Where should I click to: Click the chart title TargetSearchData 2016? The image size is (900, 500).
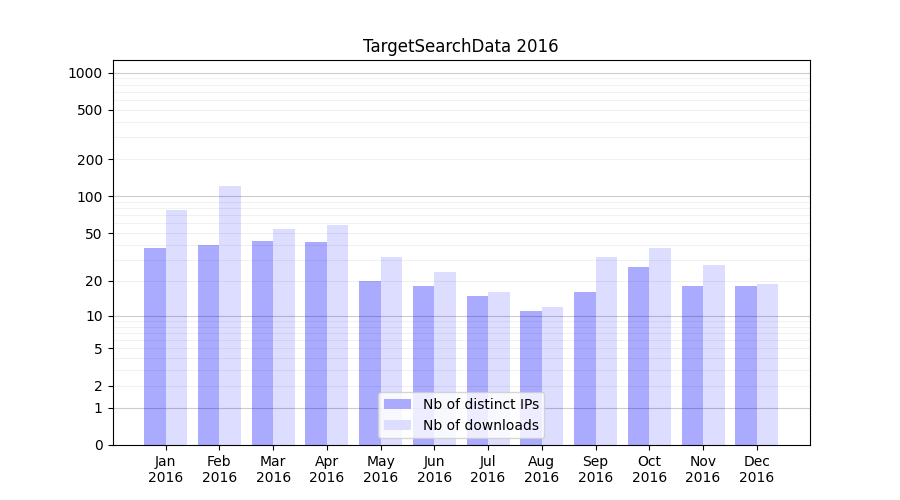point(460,46)
